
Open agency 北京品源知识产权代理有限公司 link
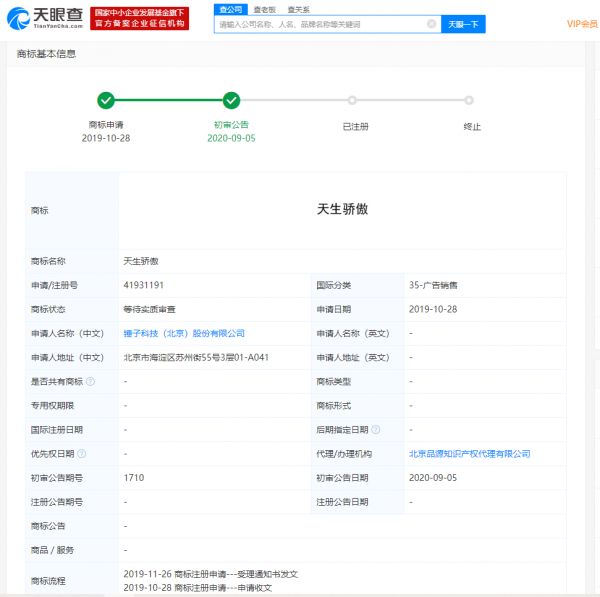click(x=469, y=453)
